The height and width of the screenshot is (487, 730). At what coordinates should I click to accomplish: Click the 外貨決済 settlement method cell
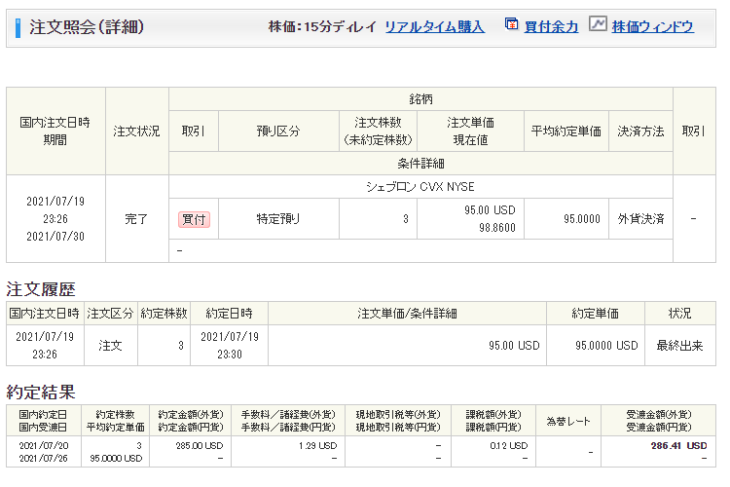[x=639, y=219]
